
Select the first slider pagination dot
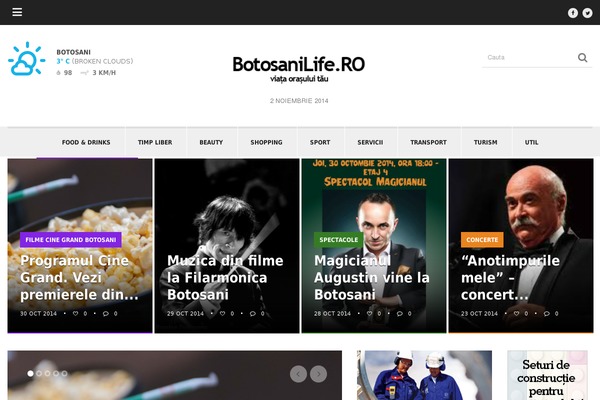tap(31, 373)
